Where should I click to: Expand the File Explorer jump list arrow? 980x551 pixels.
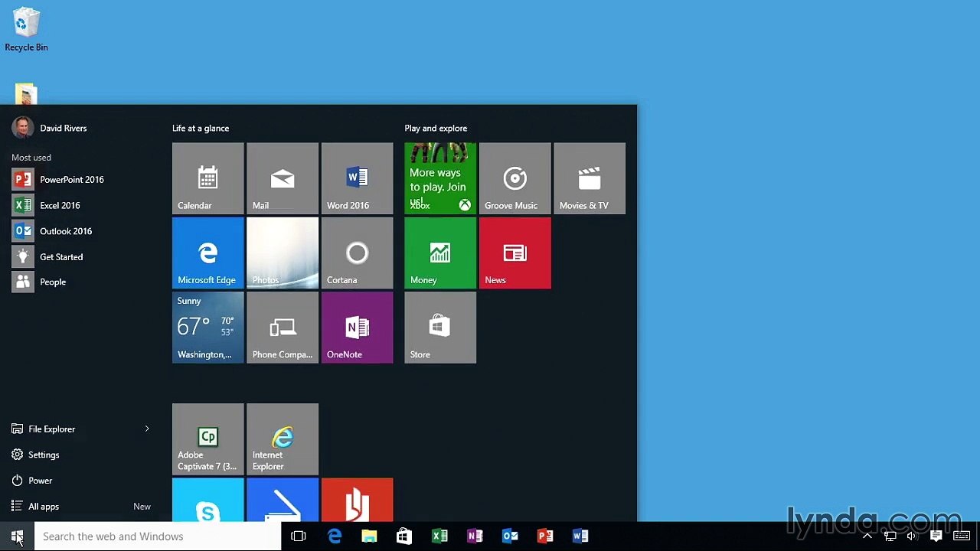click(x=147, y=429)
